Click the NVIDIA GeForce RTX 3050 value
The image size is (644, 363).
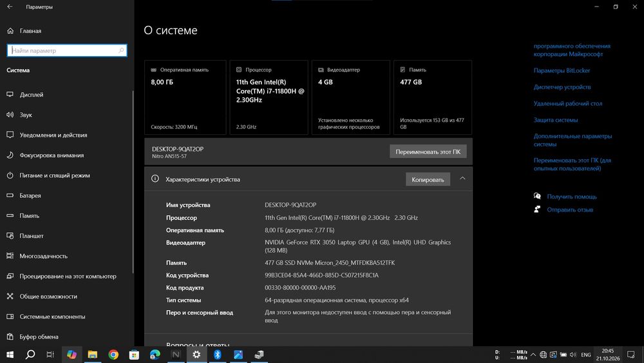(x=357, y=246)
